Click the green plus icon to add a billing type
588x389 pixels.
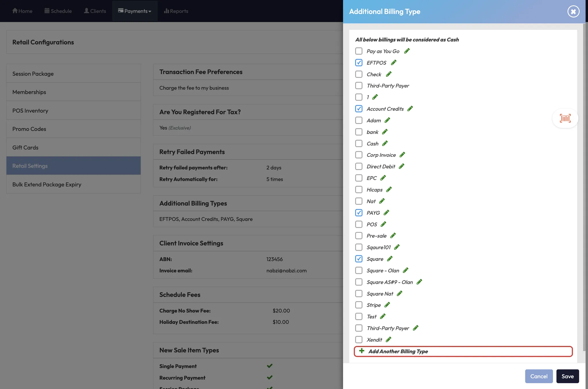point(362,351)
